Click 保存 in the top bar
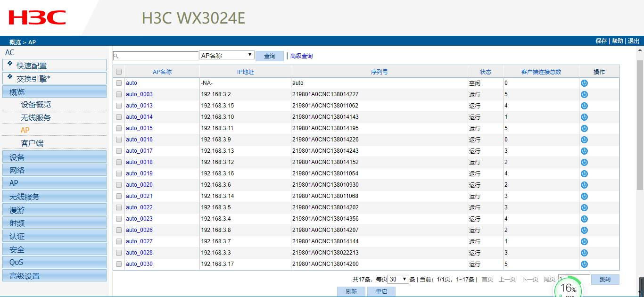The image size is (644, 297). [601, 41]
